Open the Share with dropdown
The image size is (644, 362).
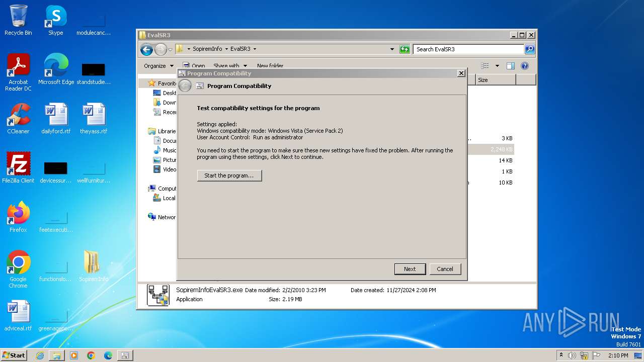click(230, 66)
